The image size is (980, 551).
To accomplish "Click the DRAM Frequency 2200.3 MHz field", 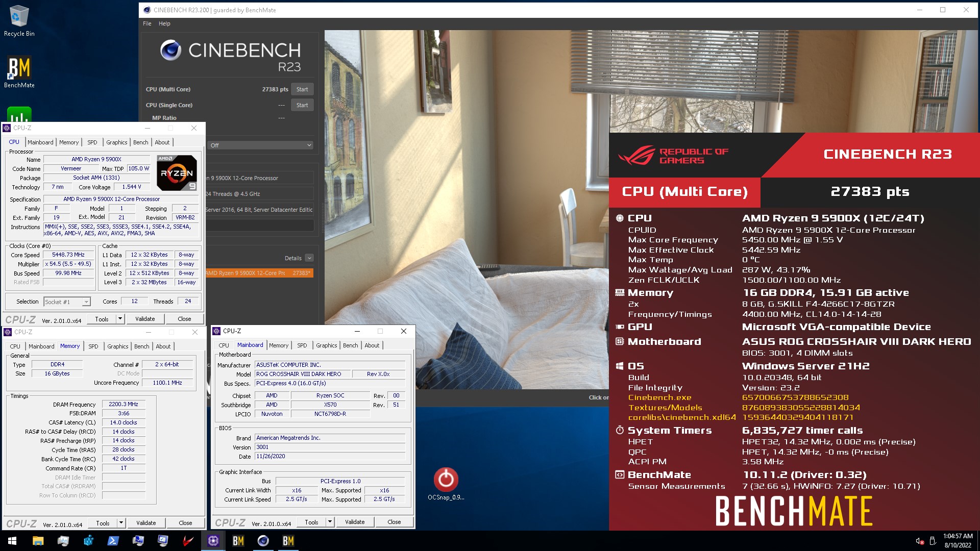I will coord(124,404).
